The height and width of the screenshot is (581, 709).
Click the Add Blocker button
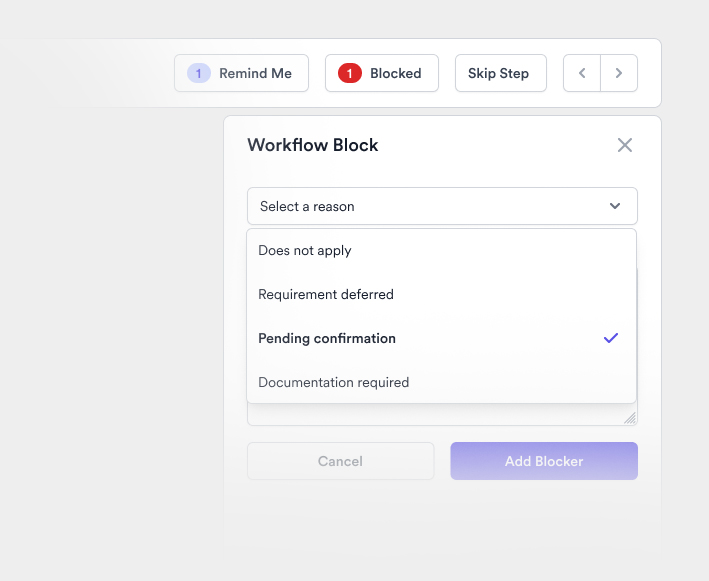pyautogui.click(x=543, y=461)
